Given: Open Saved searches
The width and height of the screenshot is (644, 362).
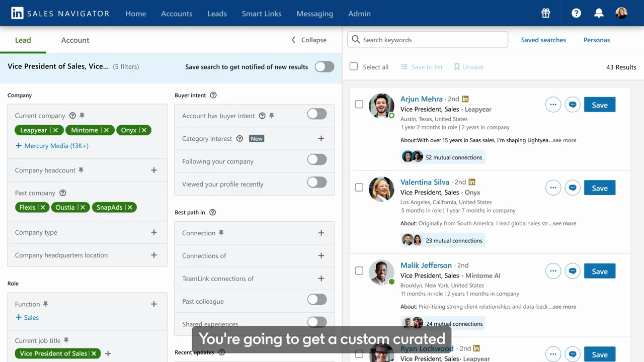Looking at the screenshot, I should click(543, 40).
